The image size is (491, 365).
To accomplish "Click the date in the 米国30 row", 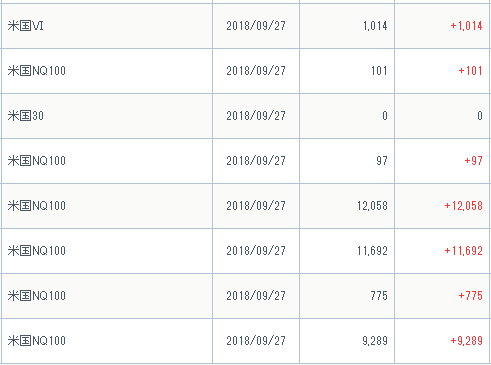I will pos(256,116).
